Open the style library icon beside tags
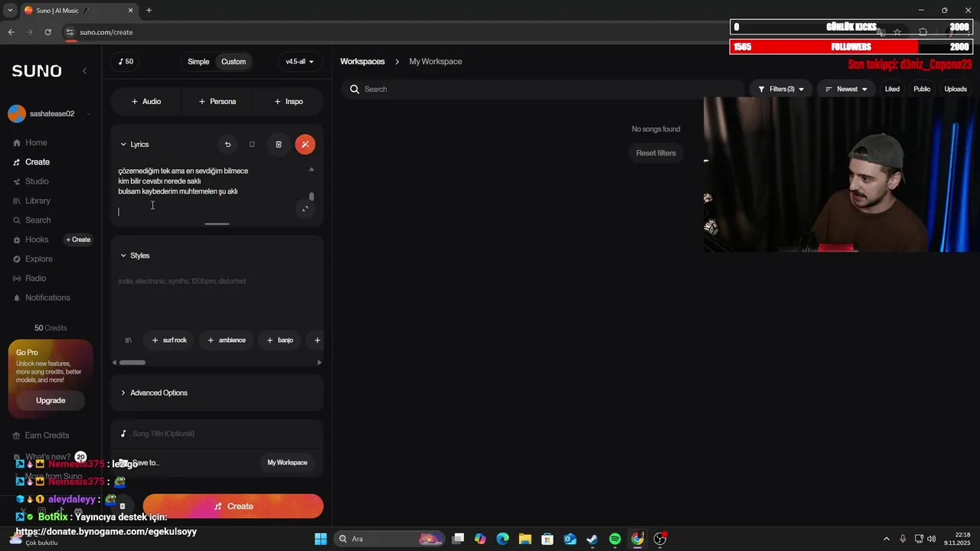Image resolution: width=980 pixels, height=551 pixels. coord(129,340)
